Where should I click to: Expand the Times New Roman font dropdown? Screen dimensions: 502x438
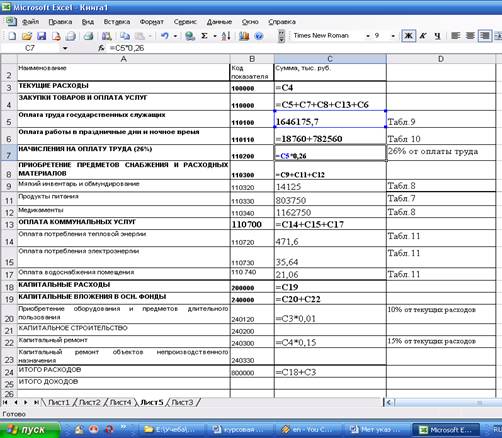368,36
